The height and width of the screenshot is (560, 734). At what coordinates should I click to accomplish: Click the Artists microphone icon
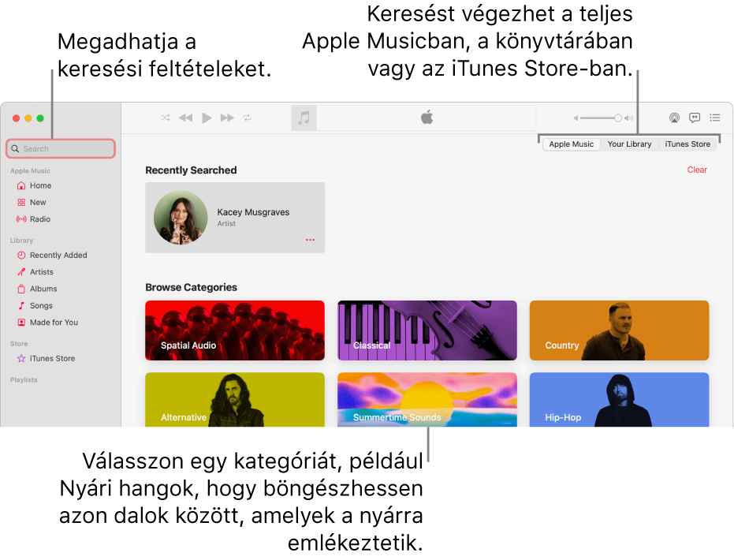tap(21, 272)
